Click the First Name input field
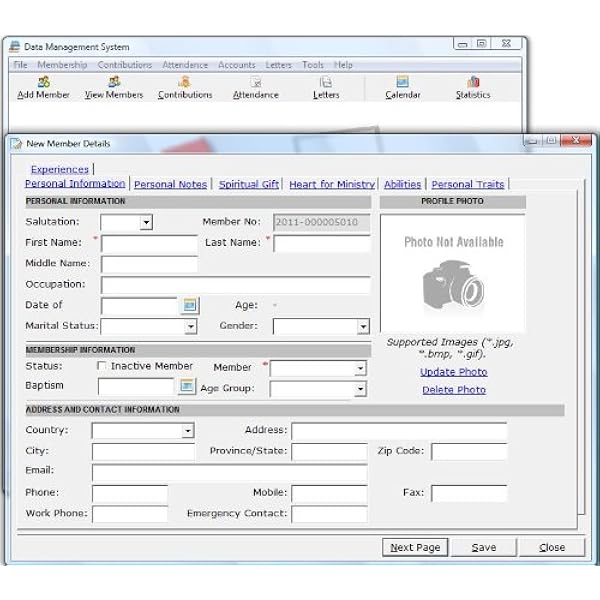 pyautogui.click(x=149, y=243)
